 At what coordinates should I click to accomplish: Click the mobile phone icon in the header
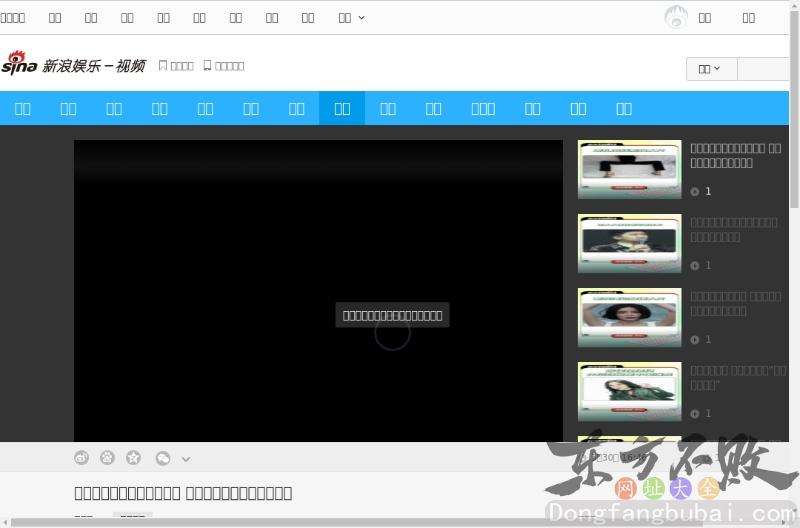[x=207, y=66]
